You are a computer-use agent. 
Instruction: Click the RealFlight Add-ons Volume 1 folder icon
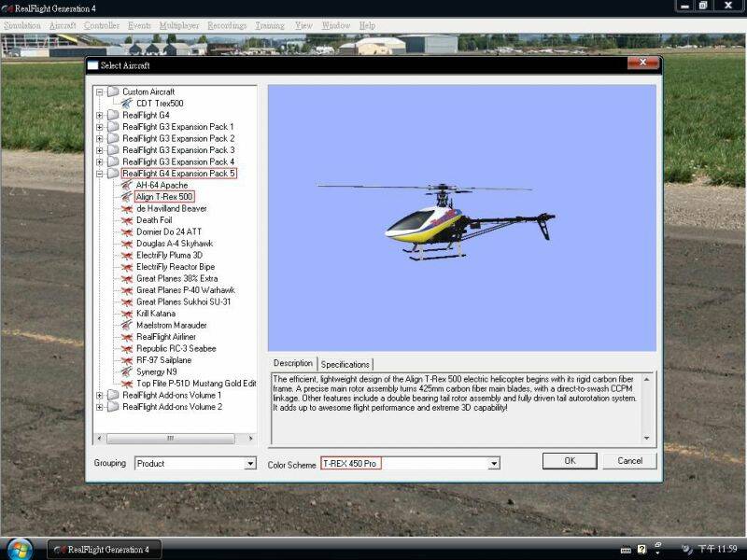click(x=113, y=395)
